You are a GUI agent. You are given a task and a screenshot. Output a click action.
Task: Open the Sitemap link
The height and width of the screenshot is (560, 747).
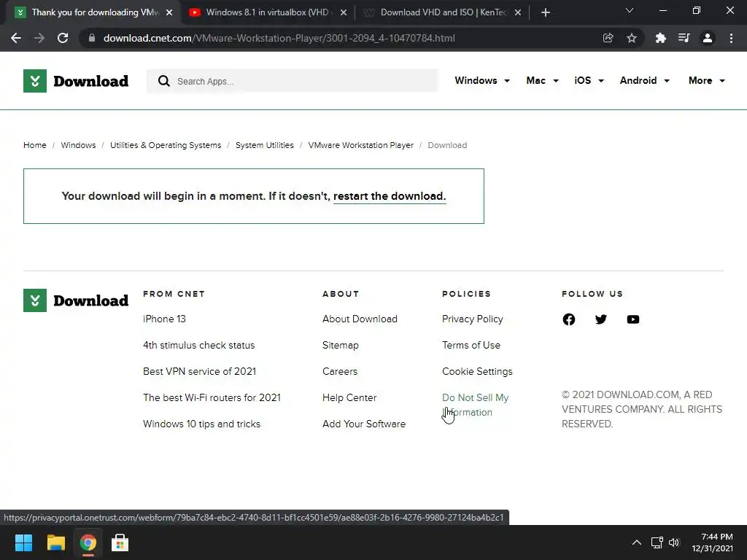coord(340,345)
